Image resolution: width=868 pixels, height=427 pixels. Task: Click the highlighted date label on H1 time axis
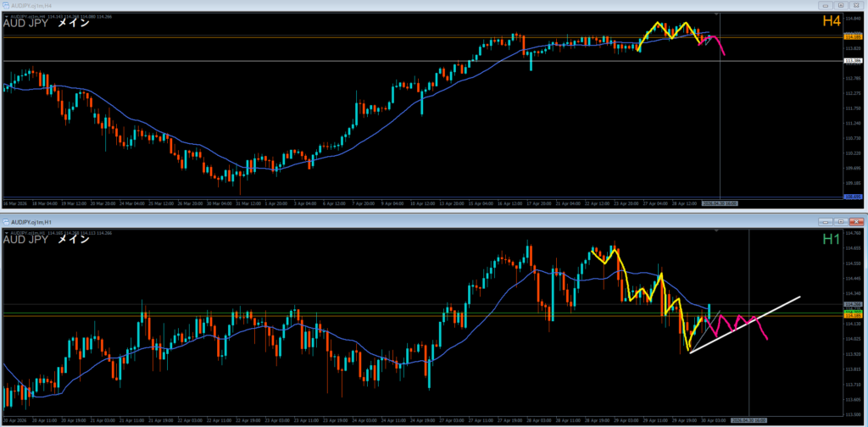pyautogui.click(x=748, y=419)
